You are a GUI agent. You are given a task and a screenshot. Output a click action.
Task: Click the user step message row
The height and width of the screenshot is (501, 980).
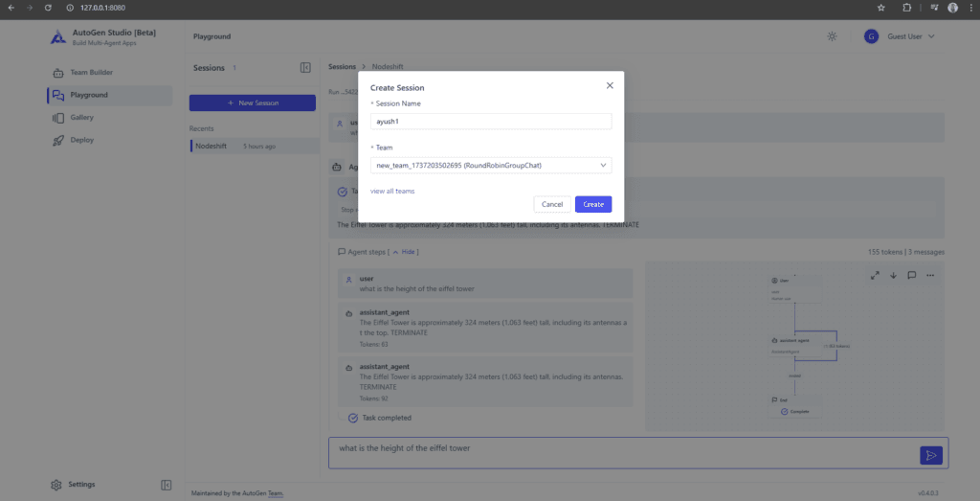point(485,284)
